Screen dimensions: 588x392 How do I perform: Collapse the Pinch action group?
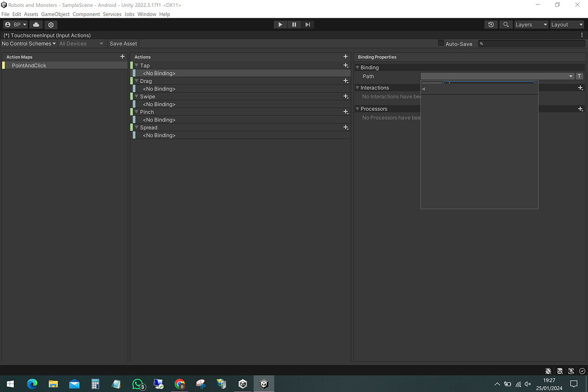pyautogui.click(x=136, y=112)
